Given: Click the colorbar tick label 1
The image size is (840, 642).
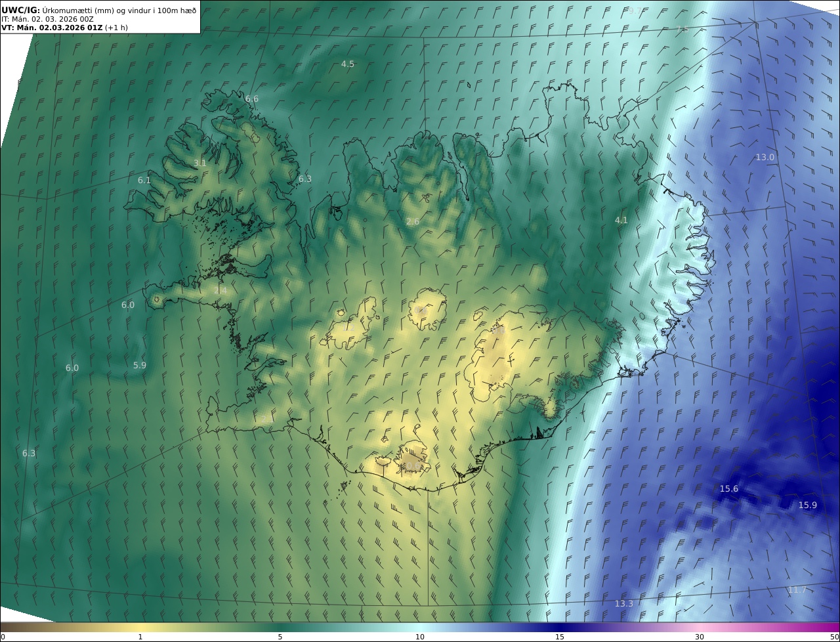Looking at the screenshot, I should [x=140, y=637].
